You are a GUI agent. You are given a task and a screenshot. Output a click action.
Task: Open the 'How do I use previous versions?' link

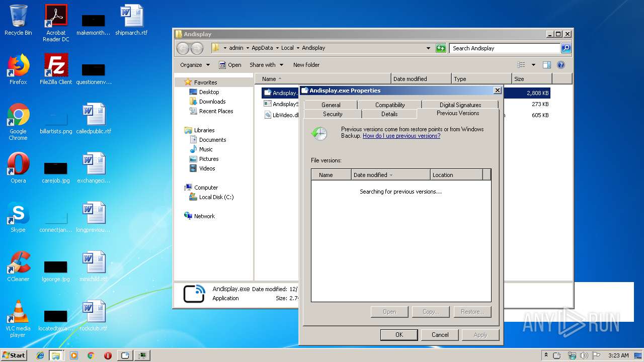pos(401,136)
